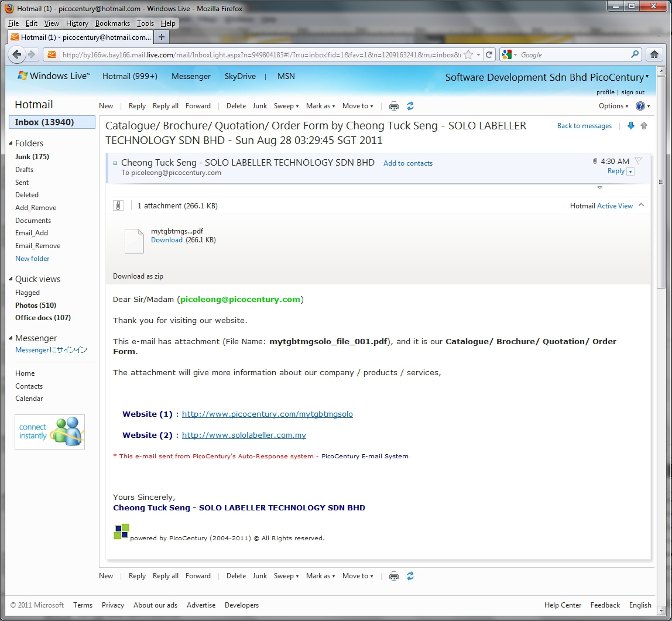
Task: Collapse the Quick views section
Action: tap(11, 279)
